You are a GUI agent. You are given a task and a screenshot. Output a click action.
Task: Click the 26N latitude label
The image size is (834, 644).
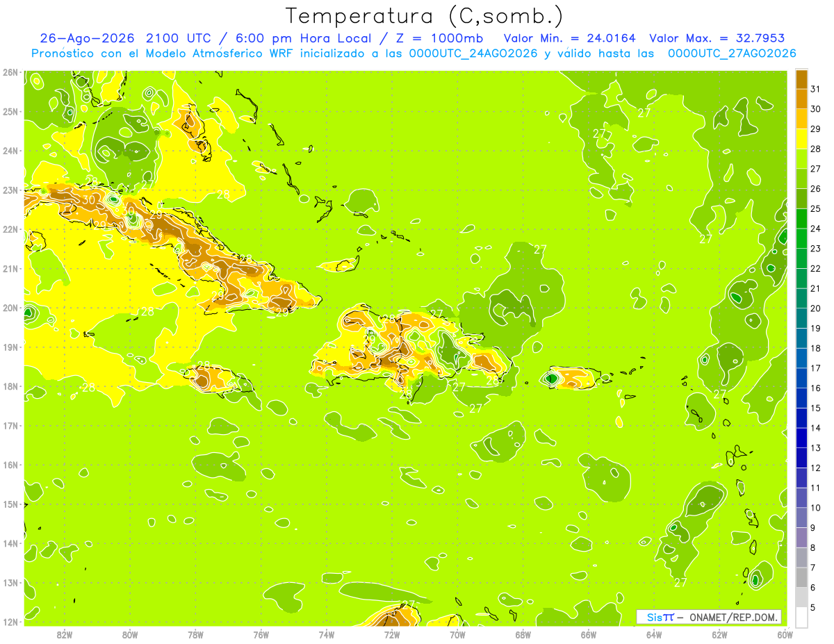click(10, 72)
